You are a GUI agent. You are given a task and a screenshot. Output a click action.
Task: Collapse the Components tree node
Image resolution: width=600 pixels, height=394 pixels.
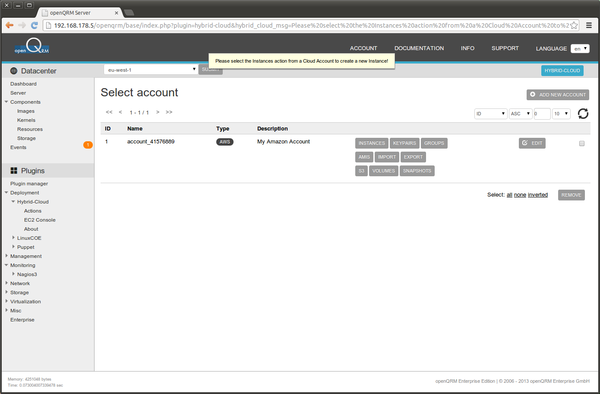7,102
